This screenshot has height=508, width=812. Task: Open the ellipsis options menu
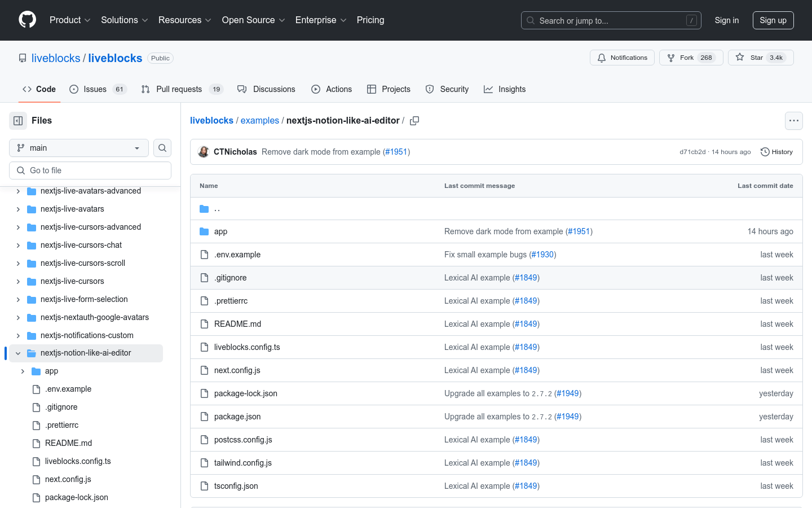click(x=794, y=120)
